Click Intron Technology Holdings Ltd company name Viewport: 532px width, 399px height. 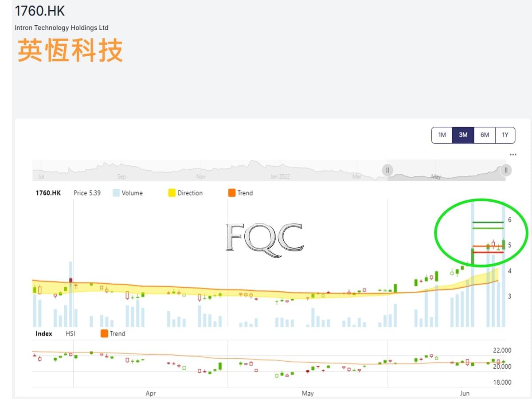click(62, 27)
